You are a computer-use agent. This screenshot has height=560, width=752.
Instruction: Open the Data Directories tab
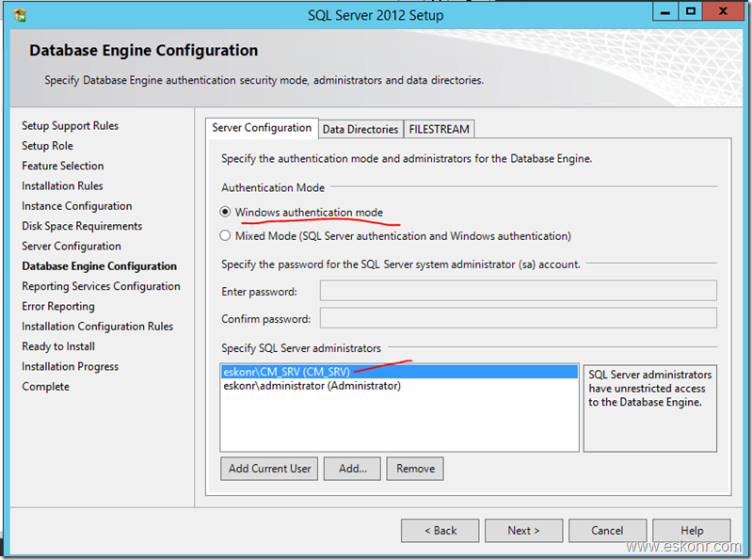[360, 129]
